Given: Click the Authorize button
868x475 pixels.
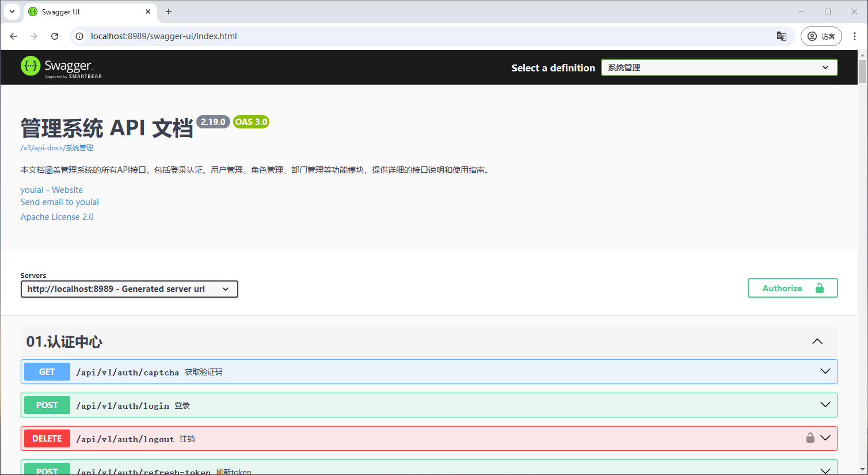Looking at the screenshot, I should pyautogui.click(x=792, y=288).
